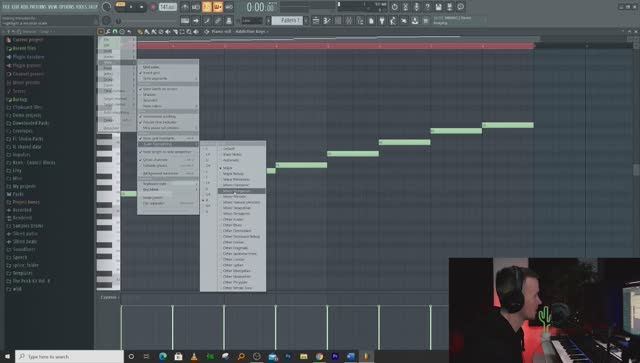Image resolution: width=640 pixels, height=363 pixels.
Task: Expand the Mini piano roll preview submenu
Action: tap(168, 128)
